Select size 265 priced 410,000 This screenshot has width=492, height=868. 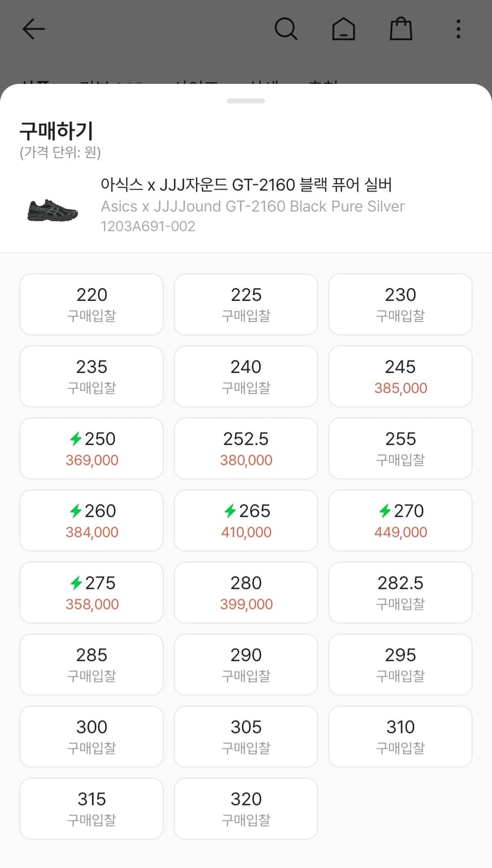click(246, 521)
